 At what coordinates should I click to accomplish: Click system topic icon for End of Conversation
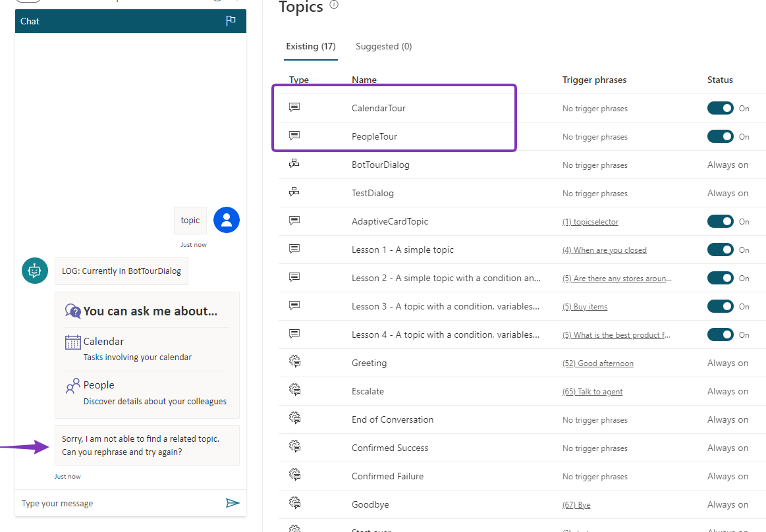[294, 418]
